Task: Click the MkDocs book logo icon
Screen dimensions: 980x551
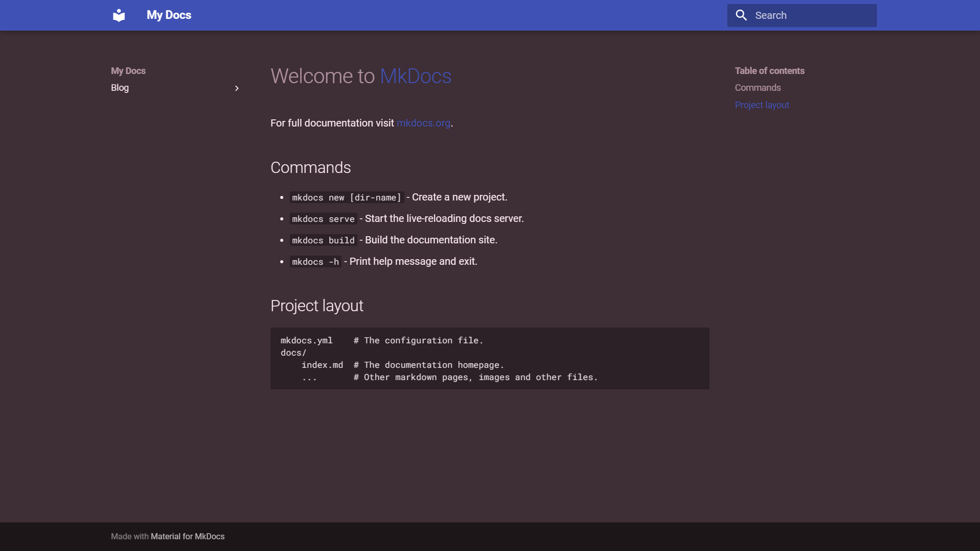Action: point(119,15)
